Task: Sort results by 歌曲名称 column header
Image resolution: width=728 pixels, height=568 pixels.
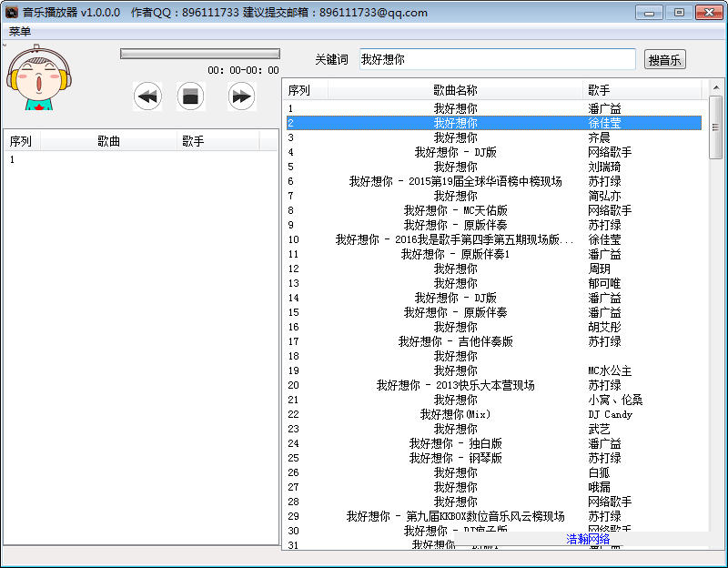Action: pyautogui.click(x=455, y=90)
